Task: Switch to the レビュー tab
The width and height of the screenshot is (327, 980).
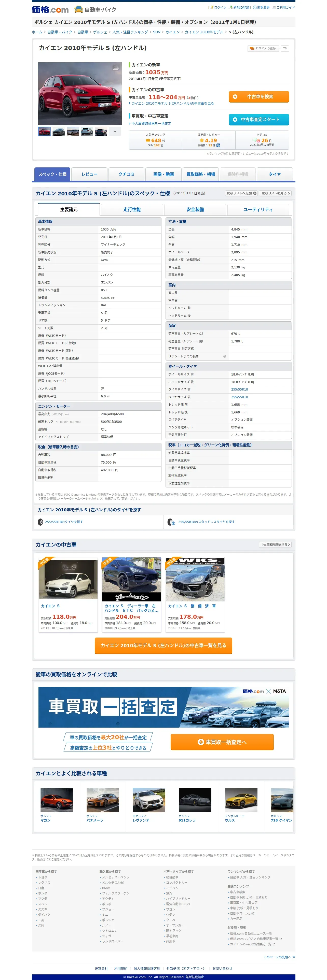Action: click(89, 174)
